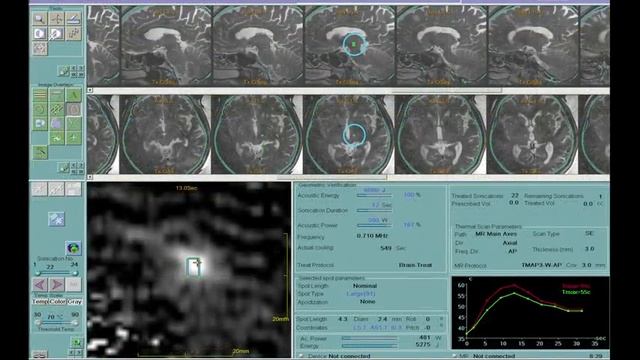Screen dimensions: 640x360
Task: Toggle the squiggle image overlay
Action: [x=57, y=138]
